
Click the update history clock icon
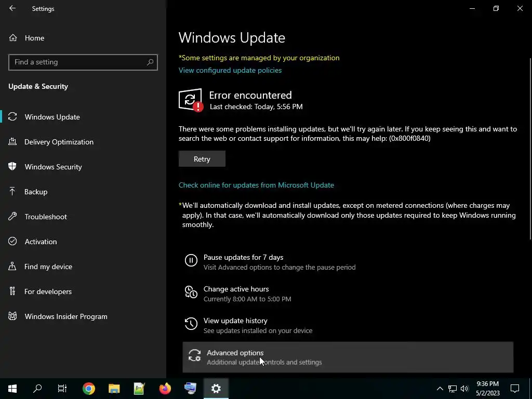(x=191, y=323)
